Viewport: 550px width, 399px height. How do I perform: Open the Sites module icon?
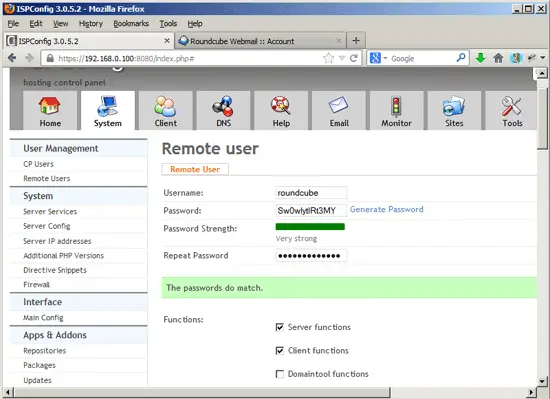(x=454, y=107)
